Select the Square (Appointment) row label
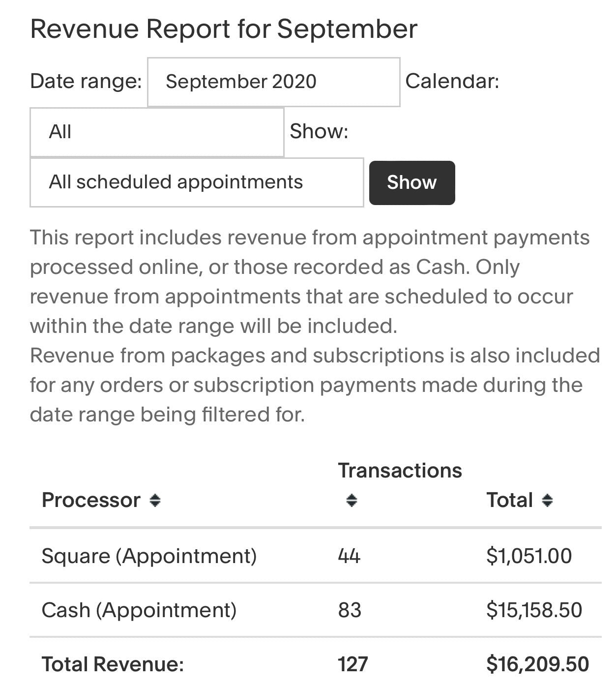This screenshot has width=616, height=685. 149,556
